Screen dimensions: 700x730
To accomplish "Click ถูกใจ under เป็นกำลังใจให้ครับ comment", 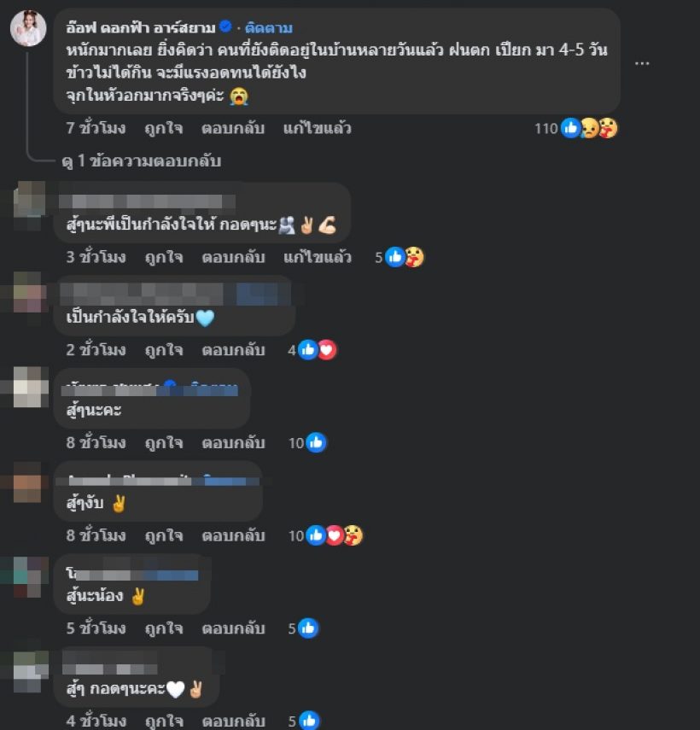I will click(164, 350).
